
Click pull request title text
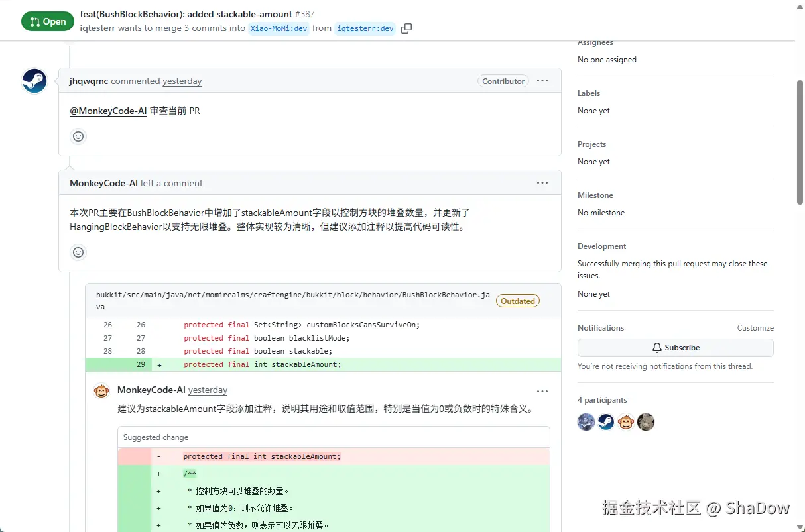pyautogui.click(x=186, y=14)
